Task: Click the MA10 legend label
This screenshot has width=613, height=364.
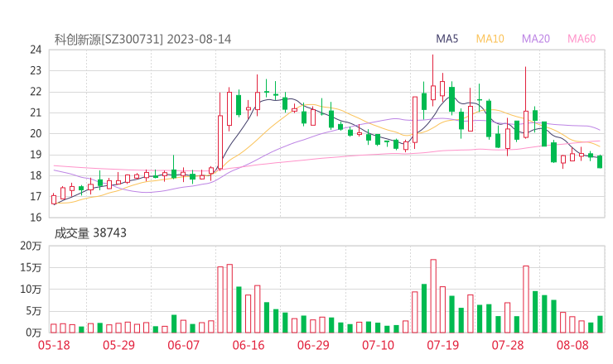Action: click(x=490, y=39)
